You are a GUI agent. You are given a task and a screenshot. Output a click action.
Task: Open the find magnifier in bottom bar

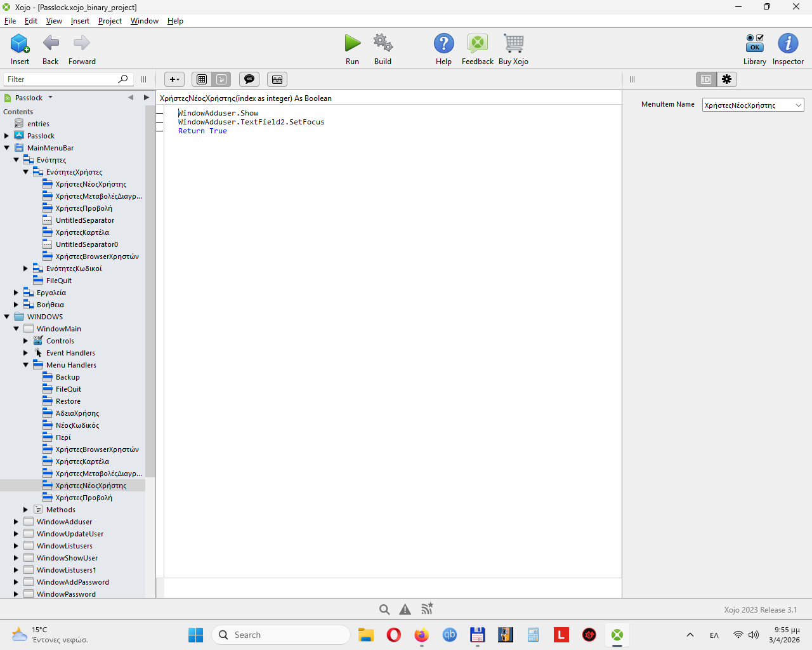[x=384, y=609]
